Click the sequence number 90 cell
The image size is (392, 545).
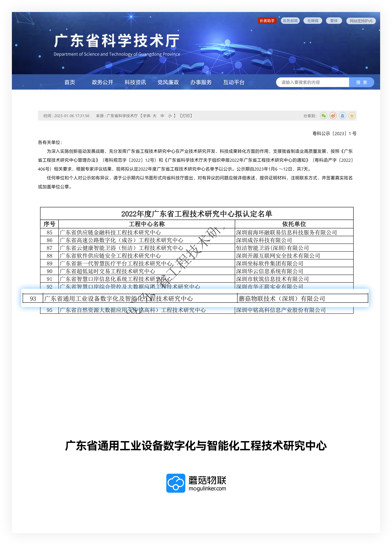49,271
